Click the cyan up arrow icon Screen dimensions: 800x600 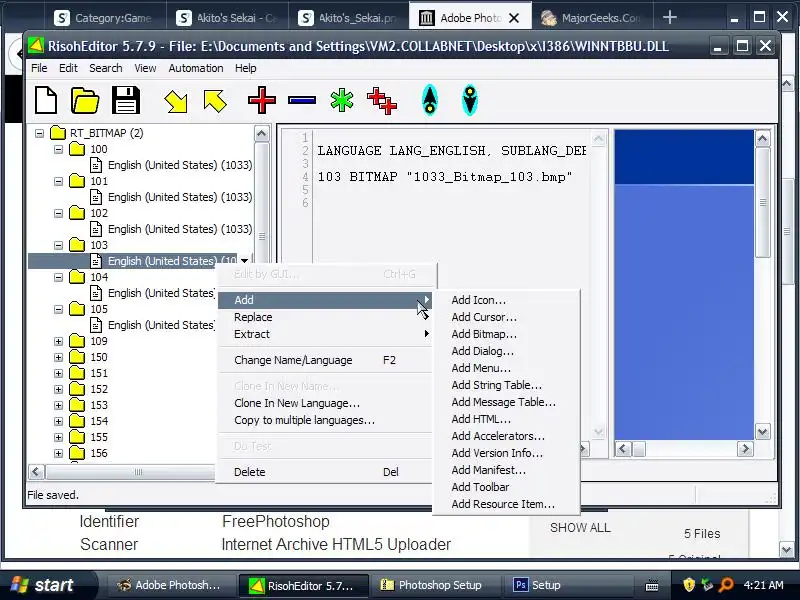pyautogui.click(x=430, y=100)
